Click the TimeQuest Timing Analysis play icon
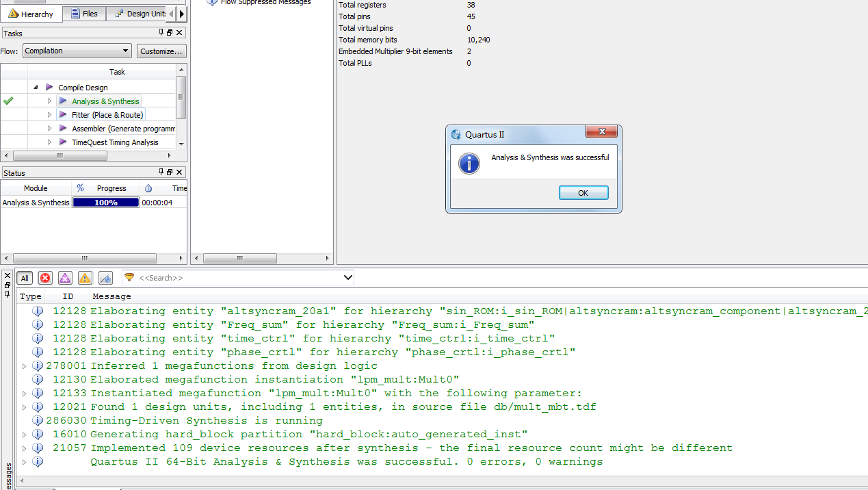Image resolution: width=868 pixels, height=490 pixels. point(63,142)
